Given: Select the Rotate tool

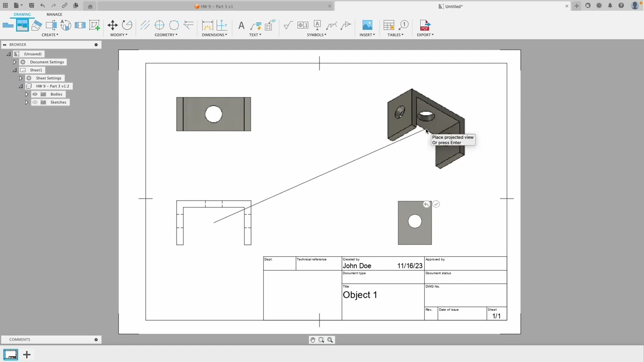Looking at the screenshot, I should pyautogui.click(x=127, y=25).
